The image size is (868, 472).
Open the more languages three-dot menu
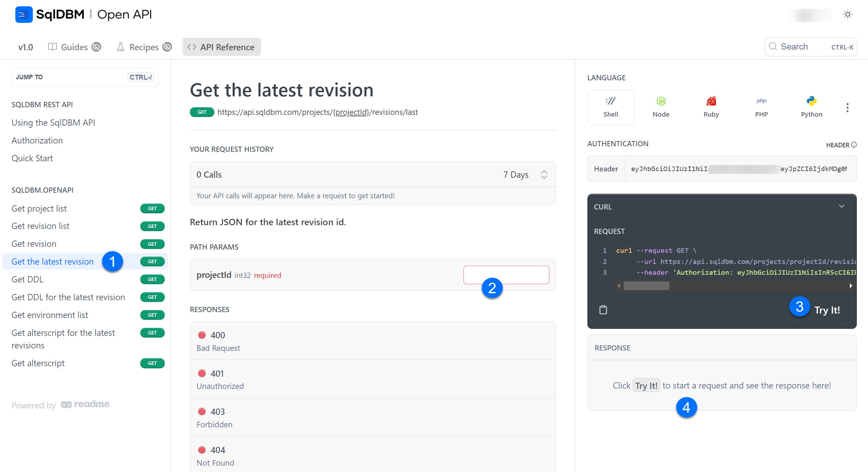coord(847,108)
